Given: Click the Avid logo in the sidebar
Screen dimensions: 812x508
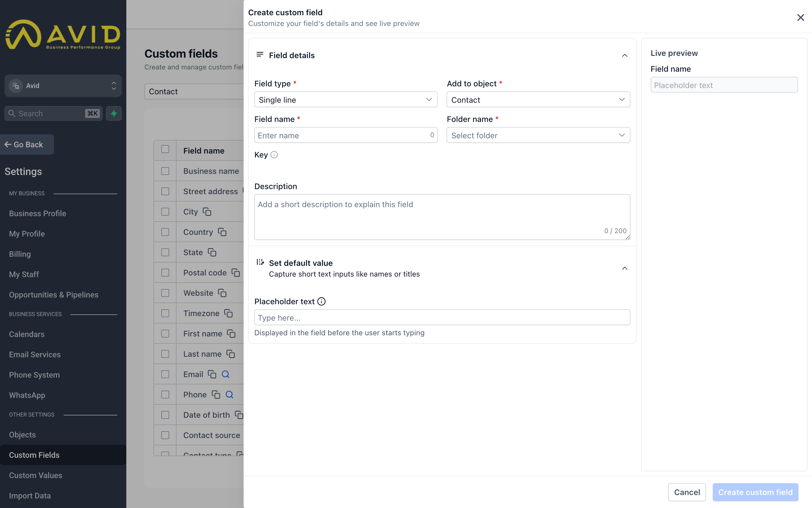Looking at the screenshot, I should coord(63,34).
